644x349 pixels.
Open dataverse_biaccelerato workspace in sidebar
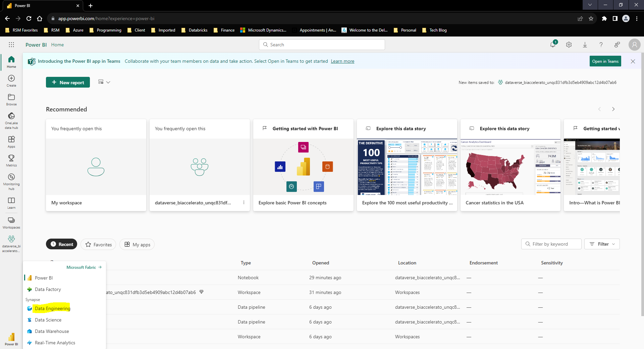tap(11, 244)
